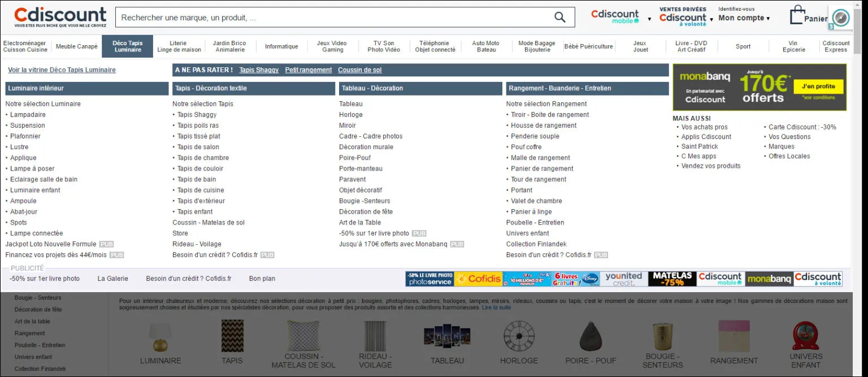Open the Literie Linge de maison menu

coord(179,46)
